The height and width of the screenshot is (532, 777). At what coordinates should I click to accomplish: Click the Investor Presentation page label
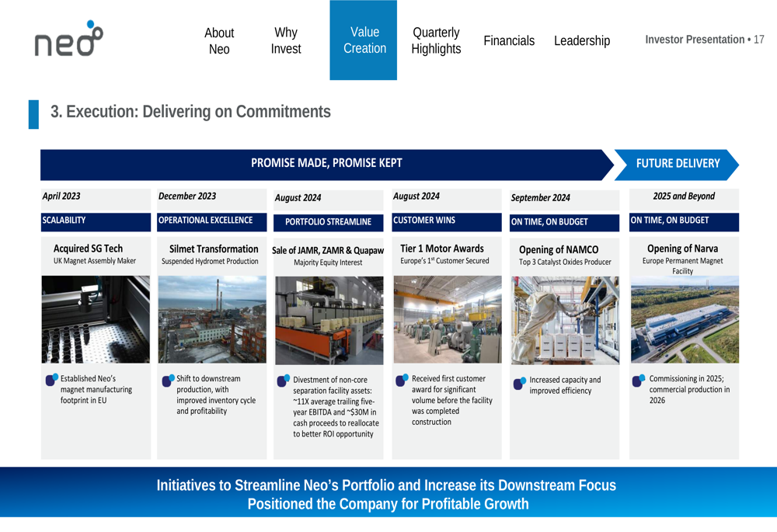point(705,40)
